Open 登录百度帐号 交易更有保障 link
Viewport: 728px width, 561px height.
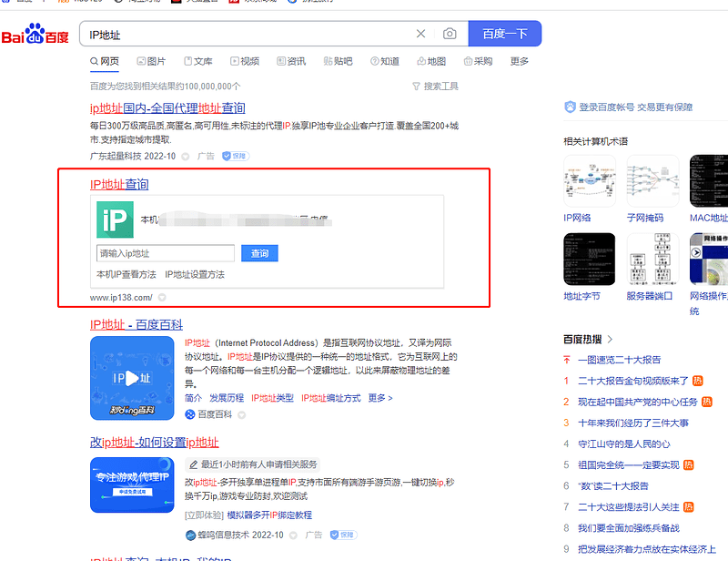tap(635, 107)
